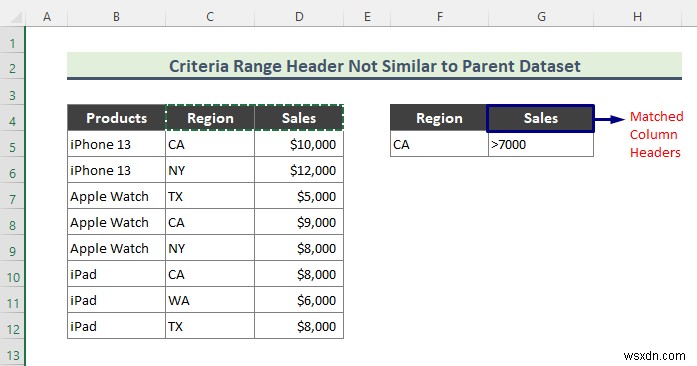Select column F header

(439, 17)
